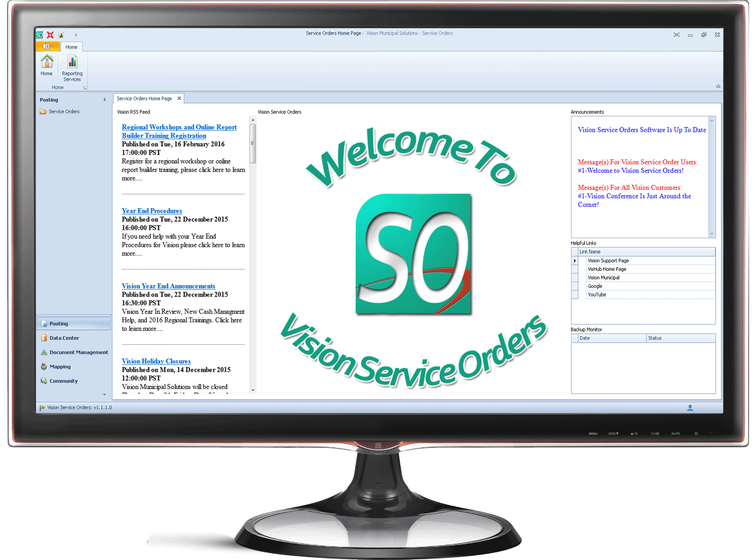Select the VisHub Home Page row
Viewport: 755px width, 560px height.
pos(651,269)
